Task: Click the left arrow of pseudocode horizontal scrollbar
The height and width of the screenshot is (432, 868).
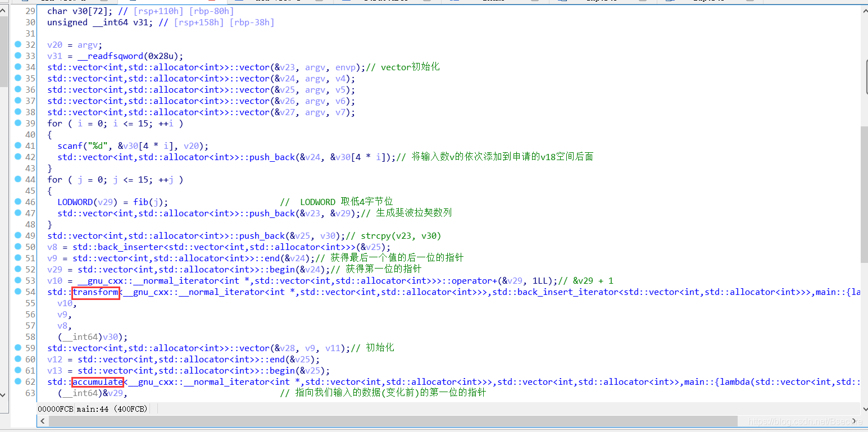Action: click(42, 421)
